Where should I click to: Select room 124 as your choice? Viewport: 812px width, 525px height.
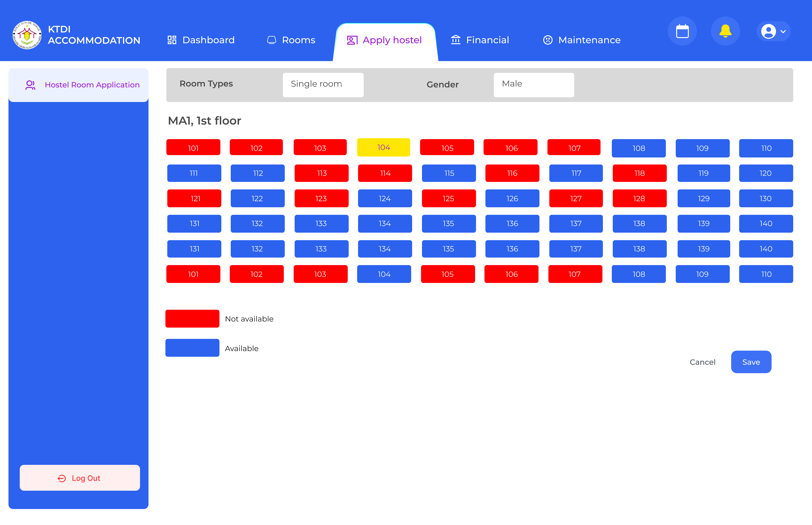(x=385, y=198)
